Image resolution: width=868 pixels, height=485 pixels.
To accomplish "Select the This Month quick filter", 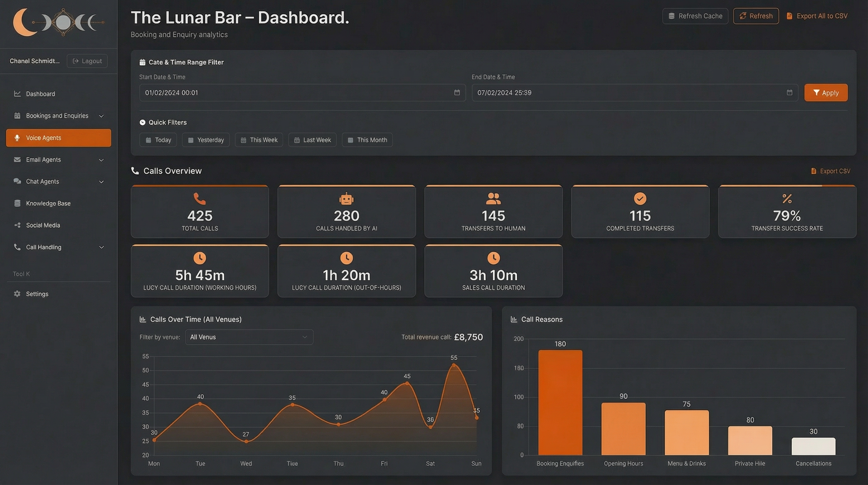I will 367,140.
